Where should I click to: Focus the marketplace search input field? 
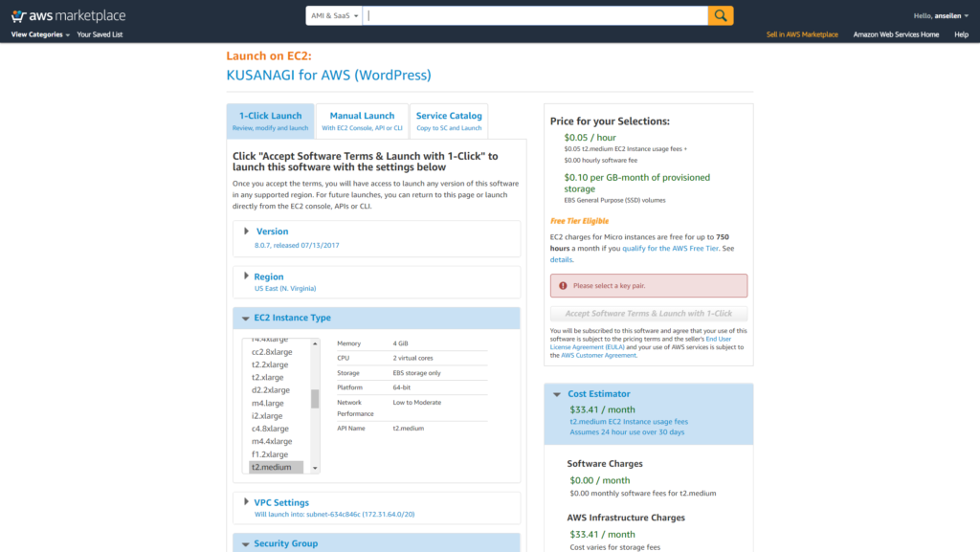pos(535,15)
